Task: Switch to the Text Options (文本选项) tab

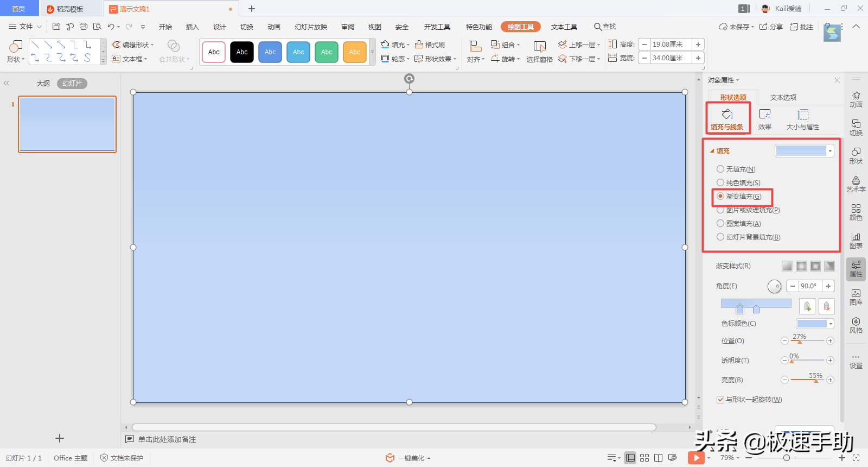Action: click(x=783, y=97)
